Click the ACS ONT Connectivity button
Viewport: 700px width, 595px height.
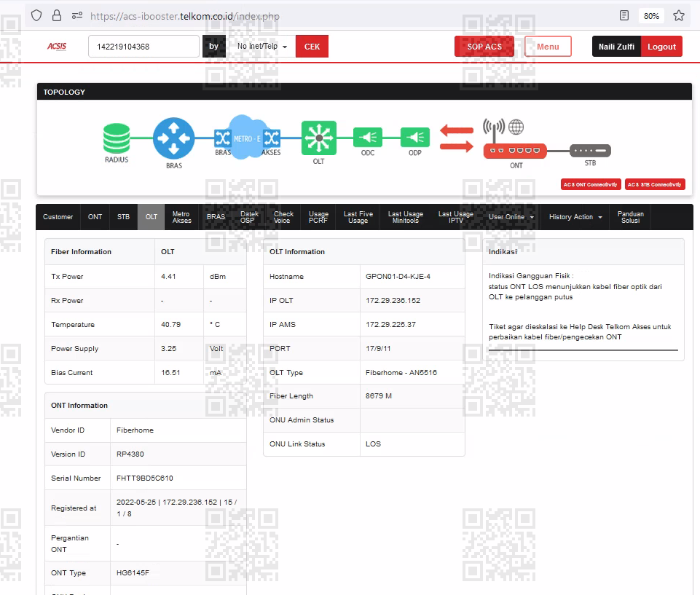[x=591, y=184]
